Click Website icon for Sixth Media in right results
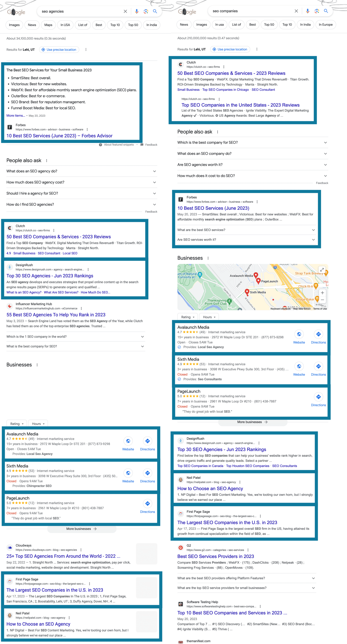The height and width of the screenshot is (644, 347). [x=299, y=366]
